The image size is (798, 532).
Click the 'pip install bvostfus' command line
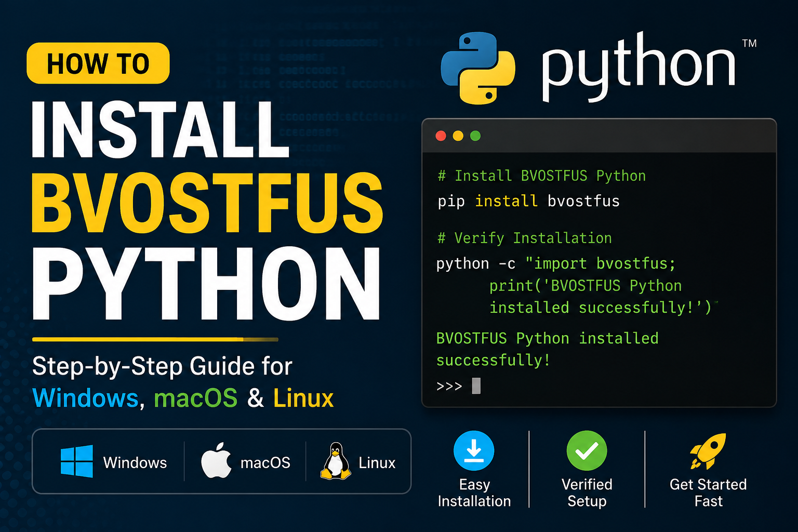528,201
